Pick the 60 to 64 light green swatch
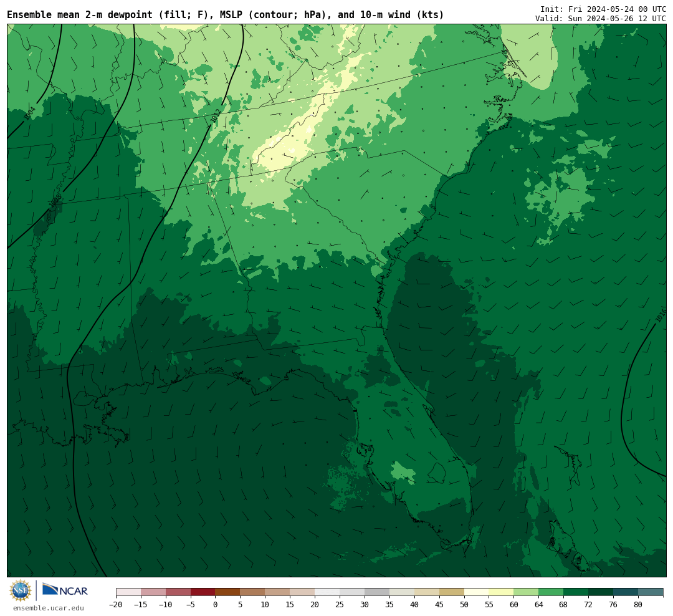This screenshot has height=616, width=673. point(526,592)
